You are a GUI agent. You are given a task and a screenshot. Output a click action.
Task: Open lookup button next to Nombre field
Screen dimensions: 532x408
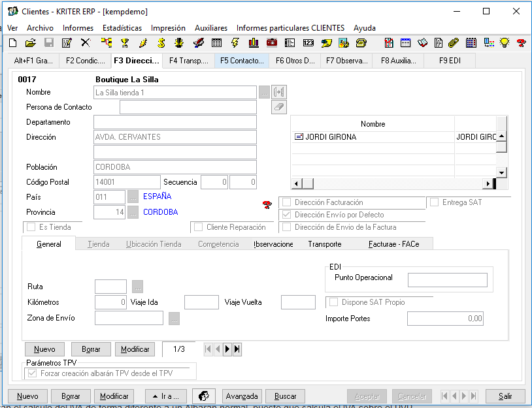coord(264,92)
